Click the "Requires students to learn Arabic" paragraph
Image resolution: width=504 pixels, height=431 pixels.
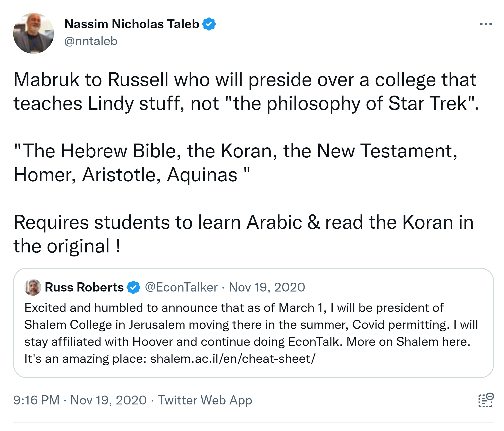[x=243, y=234]
